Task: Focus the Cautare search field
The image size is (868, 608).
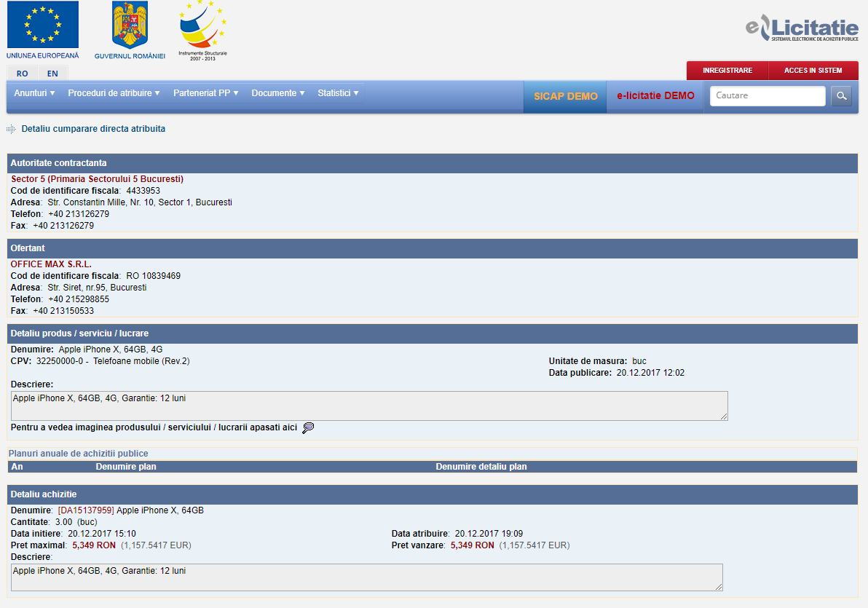Action: [x=768, y=96]
